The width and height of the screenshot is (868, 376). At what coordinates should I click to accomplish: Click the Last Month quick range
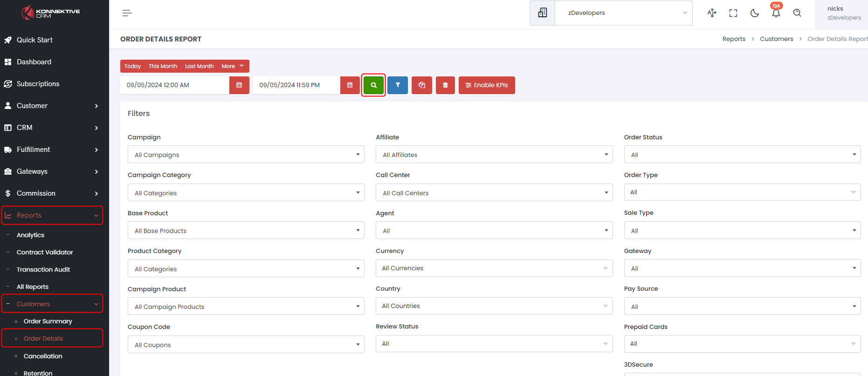tap(199, 66)
